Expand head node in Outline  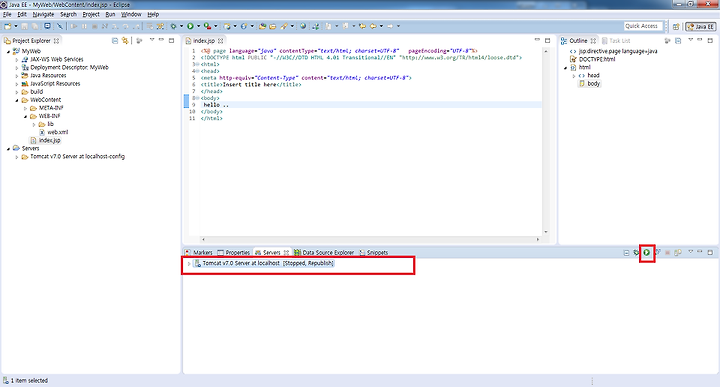pos(574,76)
